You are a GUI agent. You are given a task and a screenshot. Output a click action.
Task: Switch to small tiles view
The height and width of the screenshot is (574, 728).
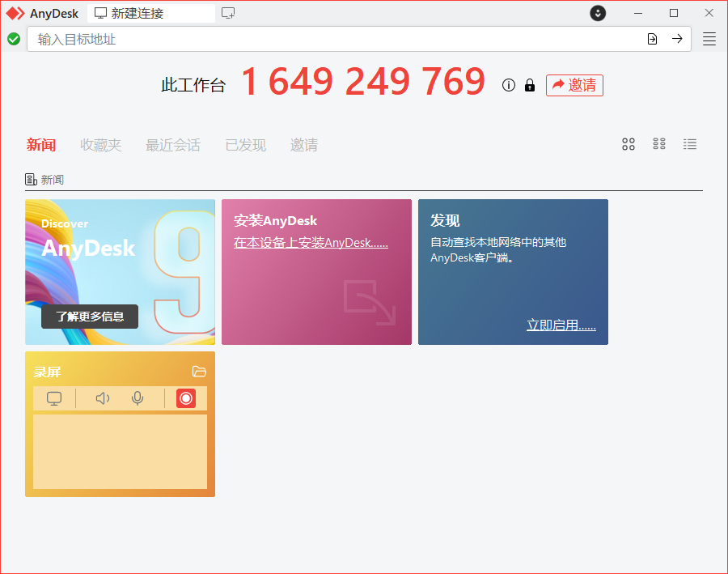tap(659, 144)
